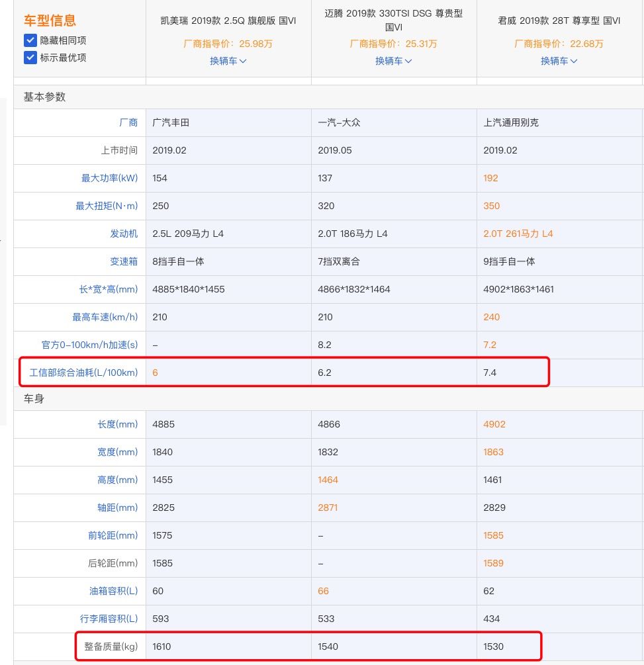Open the 最大扭矩(N·m) parameter link

click(107, 206)
